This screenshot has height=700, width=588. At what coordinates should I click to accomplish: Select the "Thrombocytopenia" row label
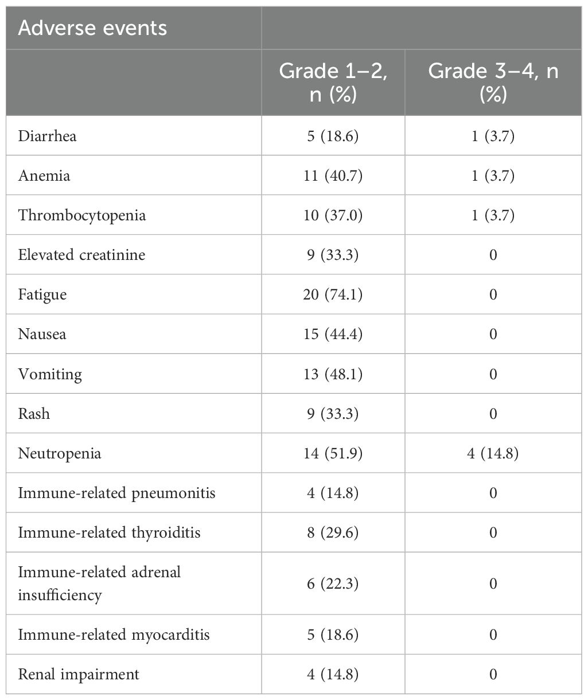[82, 215]
